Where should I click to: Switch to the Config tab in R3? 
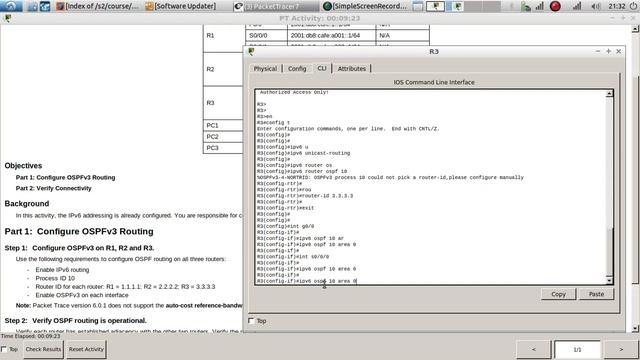point(297,69)
